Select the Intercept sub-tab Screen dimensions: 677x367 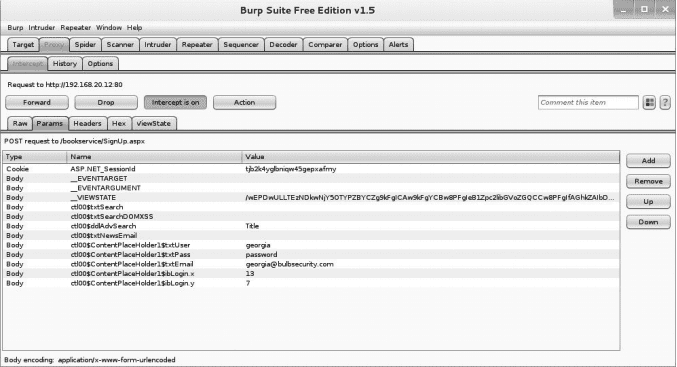(x=27, y=63)
